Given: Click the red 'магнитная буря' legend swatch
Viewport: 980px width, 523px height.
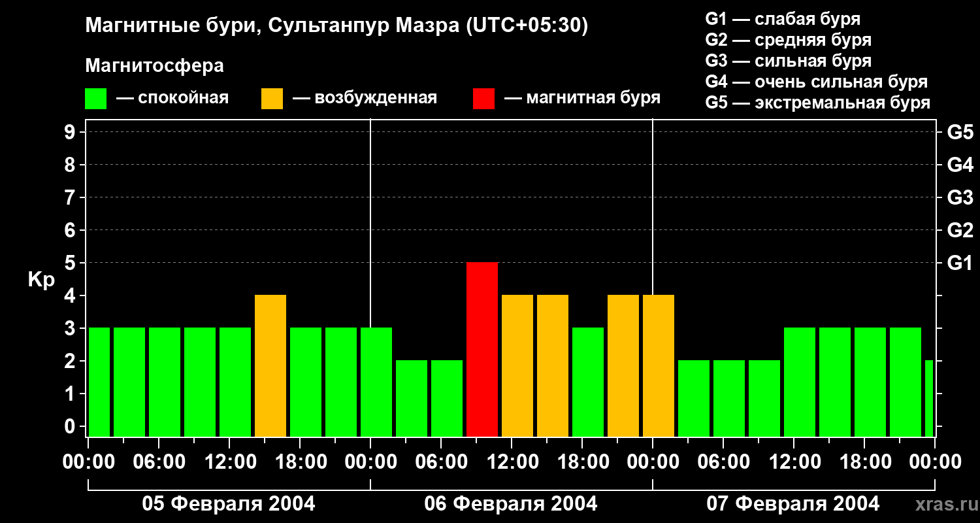Looking at the screenshot, I should click(484, 99).
